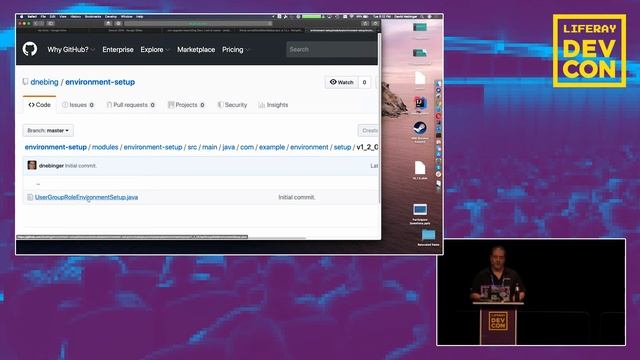Open the Branch: master dropdown
The image size is (640, 360).
[x=48, y=131]
